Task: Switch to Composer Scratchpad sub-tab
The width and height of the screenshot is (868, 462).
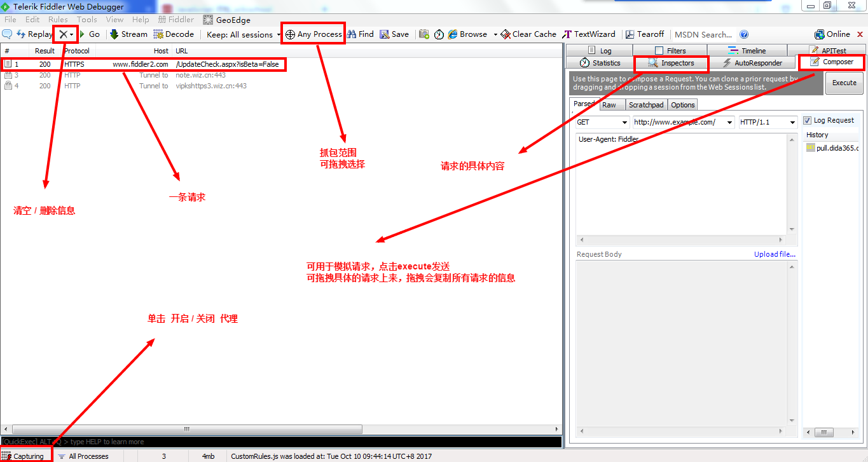Action: [x=646, y=105]
